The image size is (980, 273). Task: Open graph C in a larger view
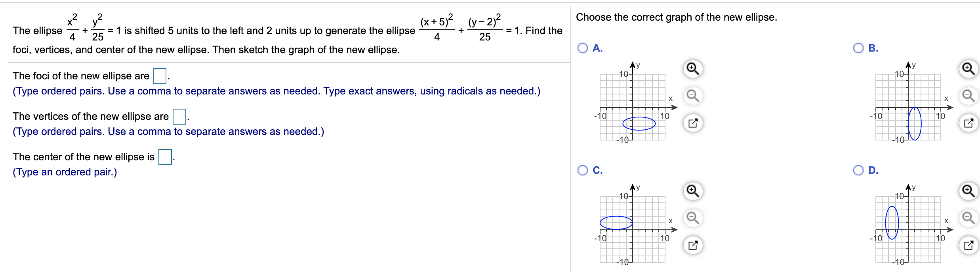pos(693,245)
